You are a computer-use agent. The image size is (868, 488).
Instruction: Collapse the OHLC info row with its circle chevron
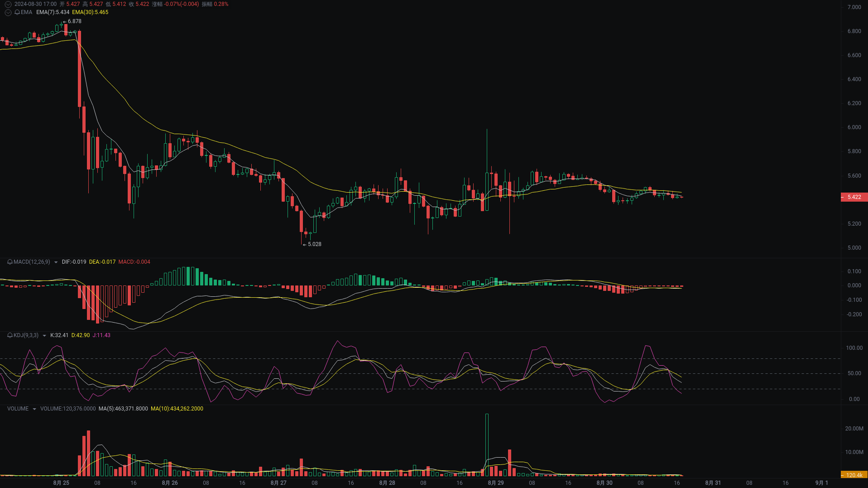click(8, 4)
